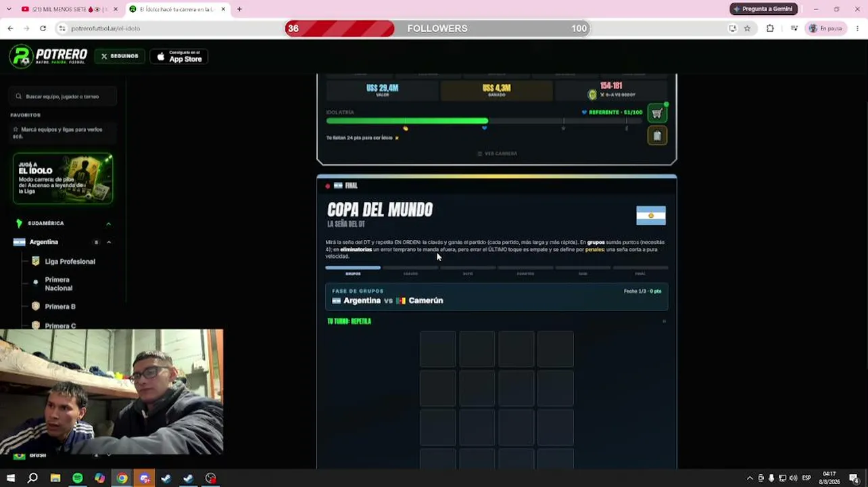Screen dimensions: 868x487
Task: Click the last tile in the top grid row
Action: [x=556, y=349]
